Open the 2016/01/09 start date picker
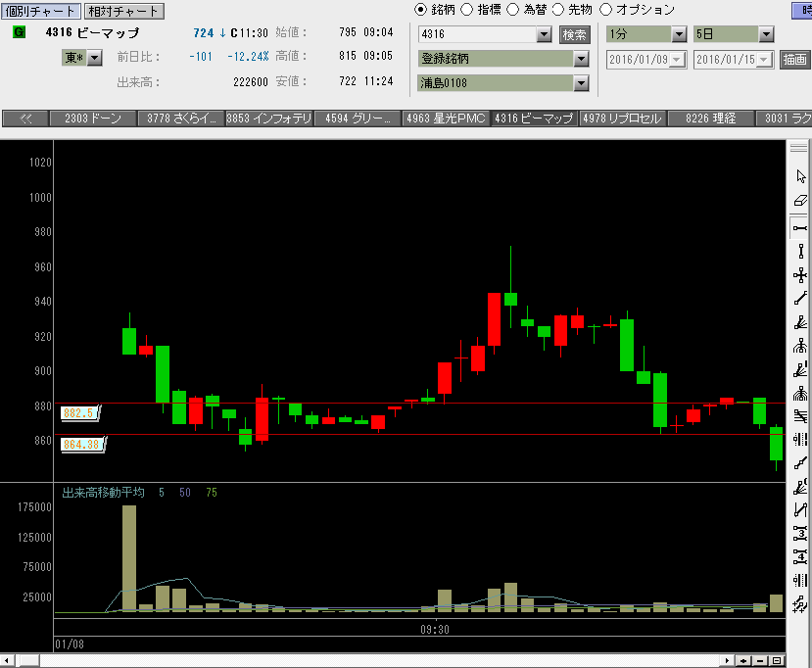812x668 pixels. pyautogui.click(x=677, y=60)
